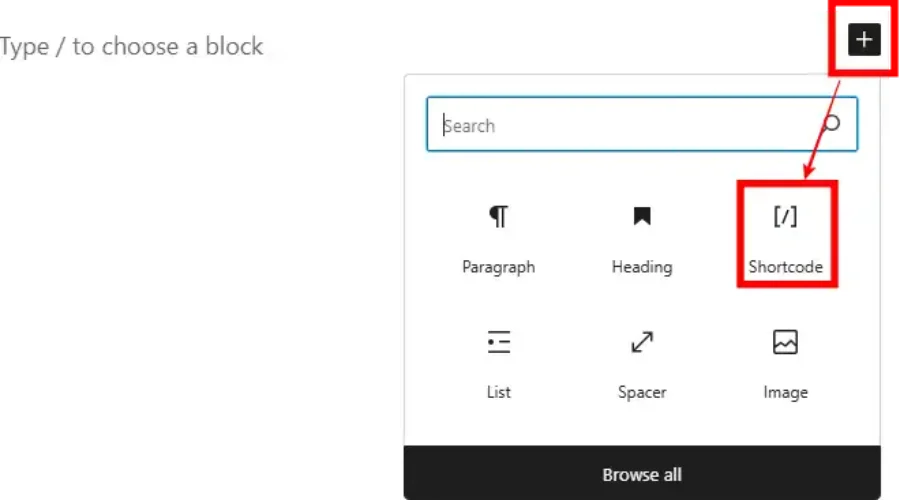900x500 pixels.
Task: Insert a Heading block from the inserter
Action: coord(642,236)
